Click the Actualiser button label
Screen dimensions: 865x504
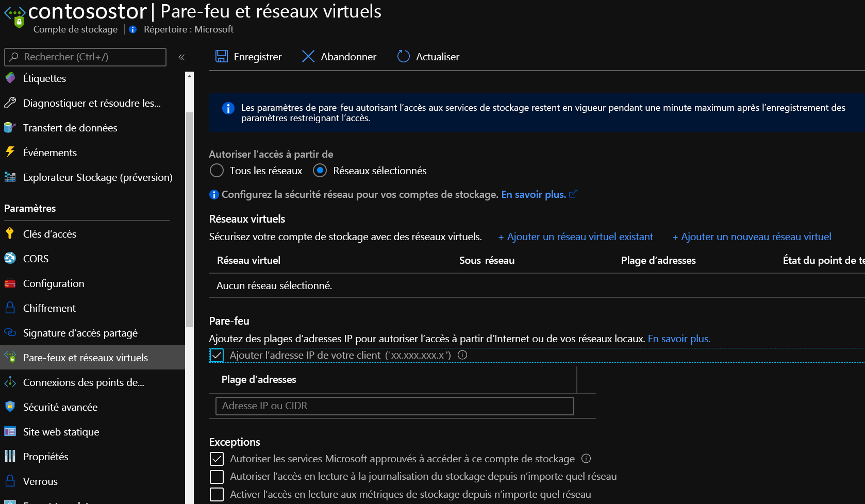[438, 57]
